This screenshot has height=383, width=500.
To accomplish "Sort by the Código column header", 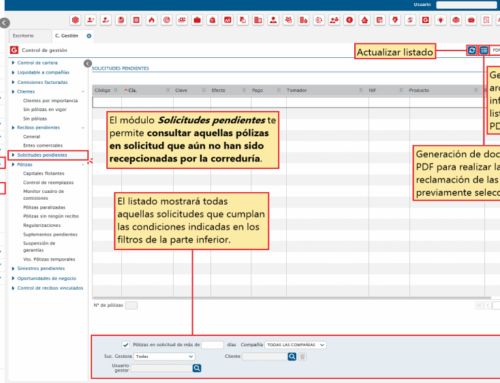I will click(102, 90).
